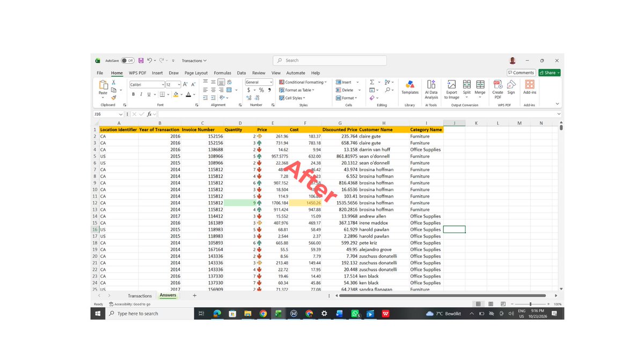Open WhatsApp from the taskbar
Screen dimensions: 644x362
click(355, 314)
